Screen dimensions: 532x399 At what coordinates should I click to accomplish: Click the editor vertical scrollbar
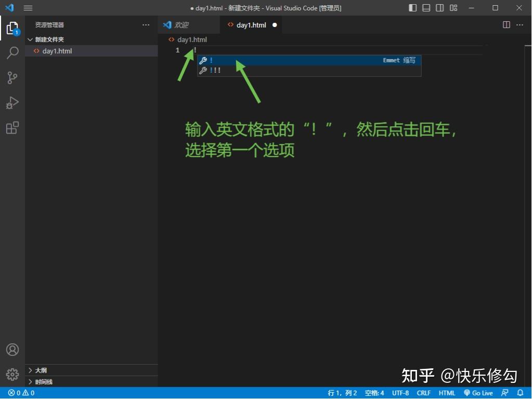click(x=528, y=215)
